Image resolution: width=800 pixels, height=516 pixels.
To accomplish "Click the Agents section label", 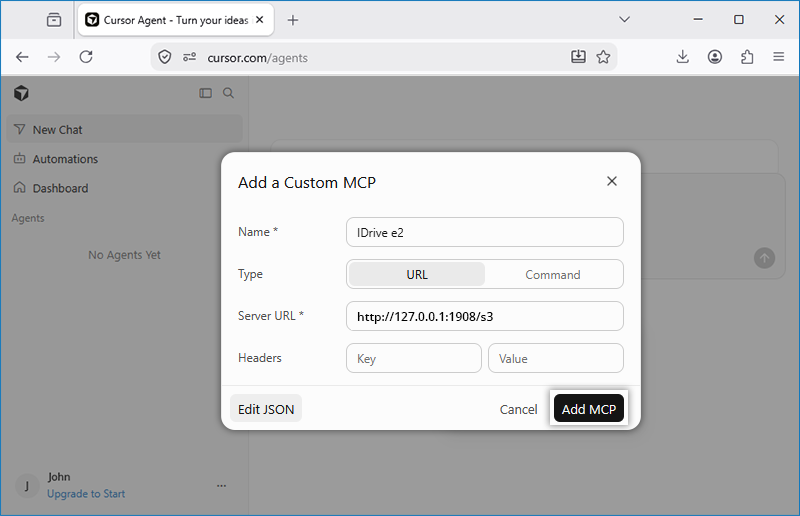I will click(28, 218).
